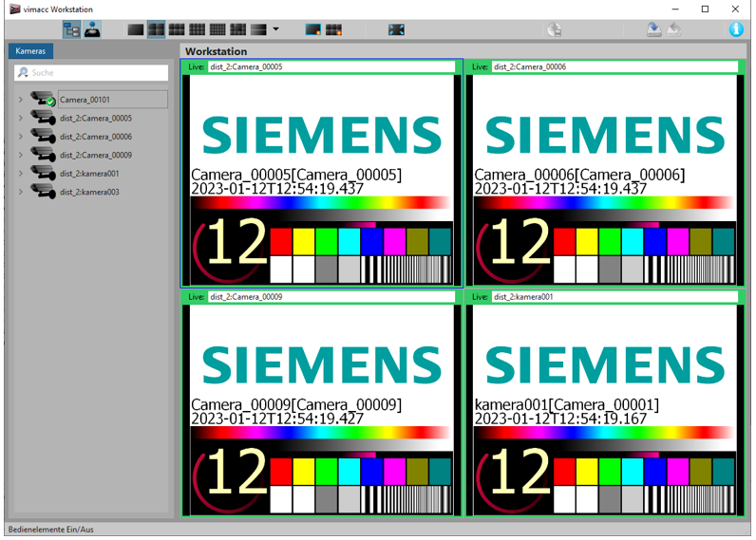Select the 3x2 six-pane layout

177,29
